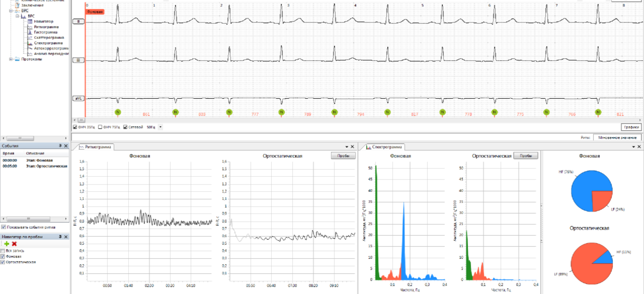Open the Заключение document icon
The image size is (644, 294).
(x=17, y=5)
